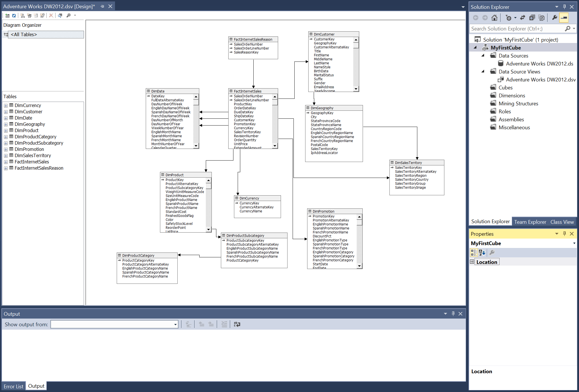Toggle Preview Selected Items button
Viewport: 579px width, 392px height.
564,18
